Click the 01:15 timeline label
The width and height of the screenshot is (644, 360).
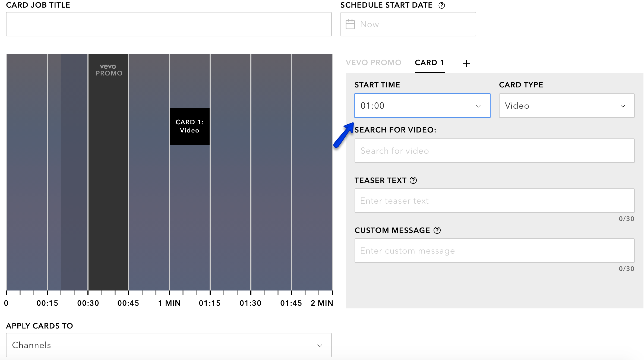click(x=210, y=303)
